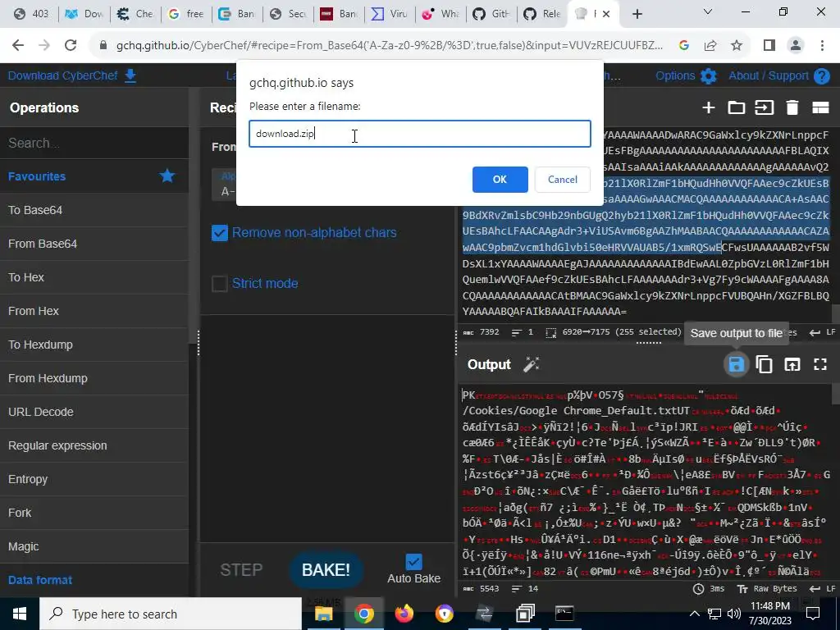This screenshot has width=840, height=630.
Task: Select the Regular expression operation
Action: (94, 445)
